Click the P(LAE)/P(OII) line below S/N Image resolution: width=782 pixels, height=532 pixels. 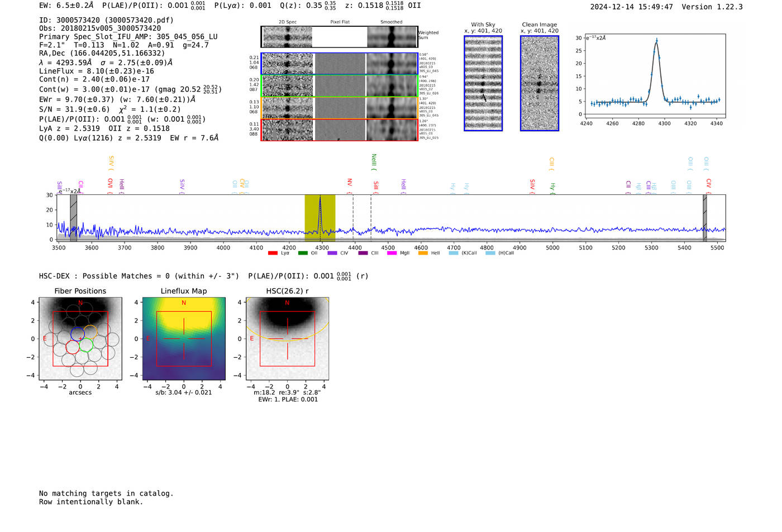[122, 119]
